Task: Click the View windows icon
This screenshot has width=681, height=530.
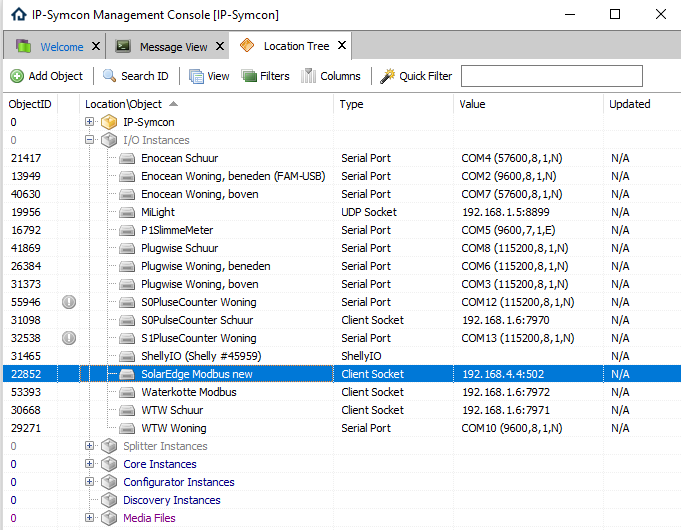Action: point(196,76)
